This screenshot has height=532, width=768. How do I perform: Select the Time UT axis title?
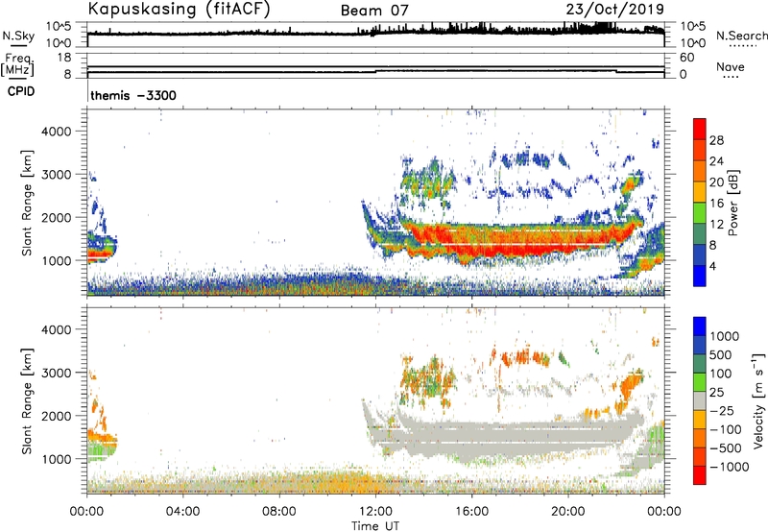[x=375, y=526]
